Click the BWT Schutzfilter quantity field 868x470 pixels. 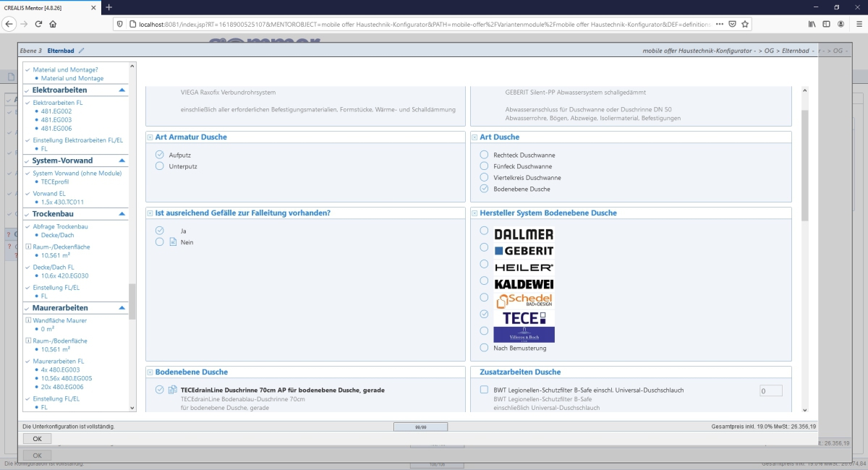pos(771,391)
